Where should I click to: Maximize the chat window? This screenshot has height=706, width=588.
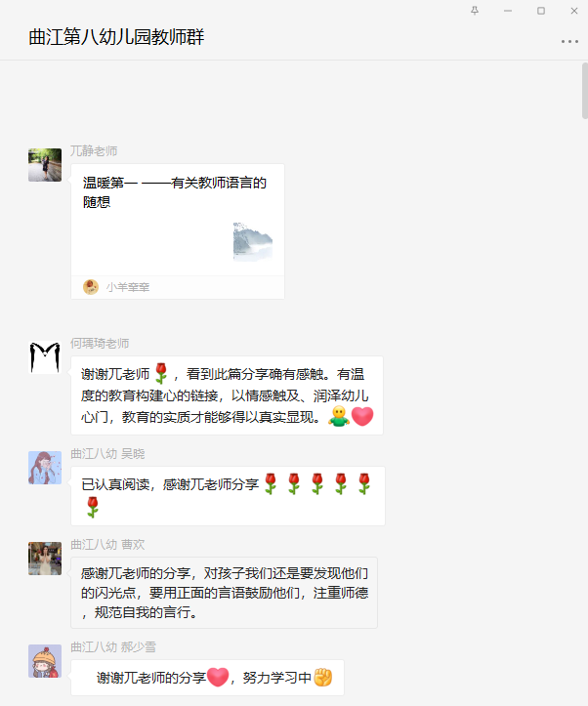click(541, 11)
